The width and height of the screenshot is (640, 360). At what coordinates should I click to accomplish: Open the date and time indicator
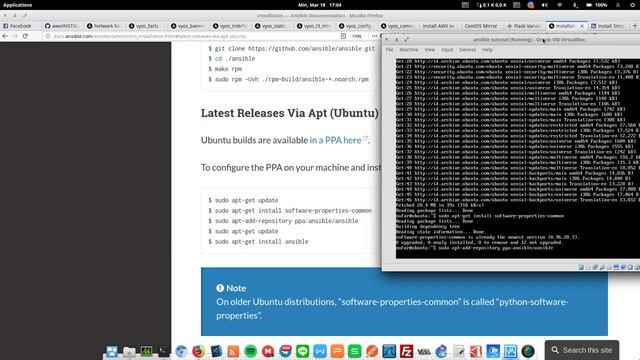click(x=320, y=5)
